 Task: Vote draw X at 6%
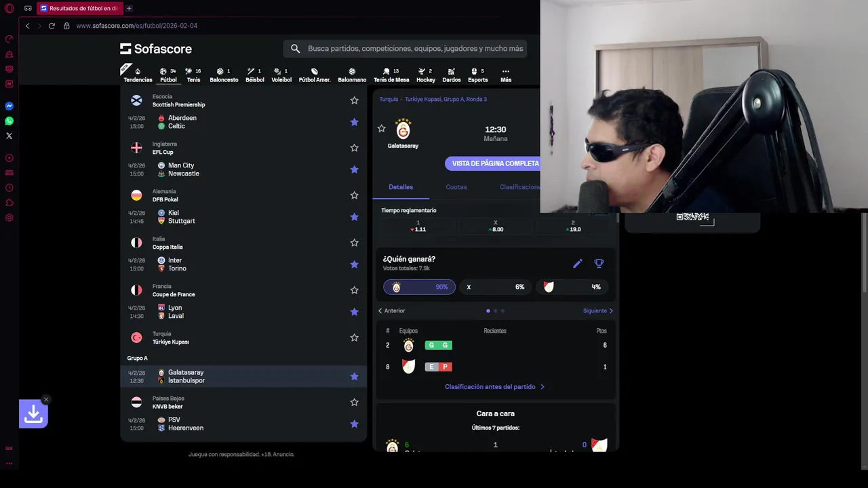click(495, 287)
